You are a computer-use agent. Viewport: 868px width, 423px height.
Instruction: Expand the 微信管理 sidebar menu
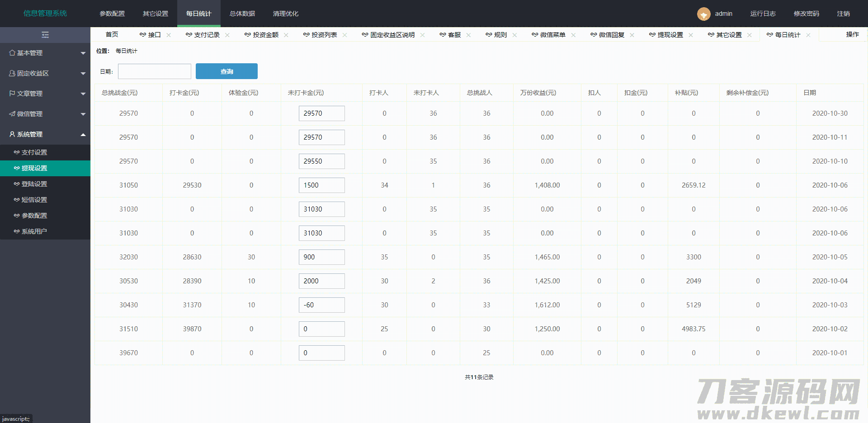click(x=45, y=114)
